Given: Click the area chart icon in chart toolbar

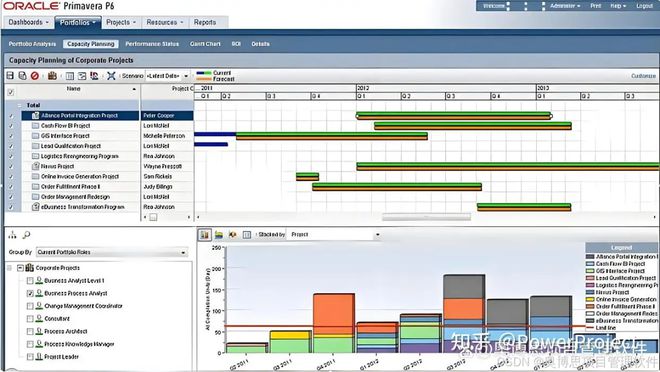Looking at the screenshot, I should coord(219,235).
